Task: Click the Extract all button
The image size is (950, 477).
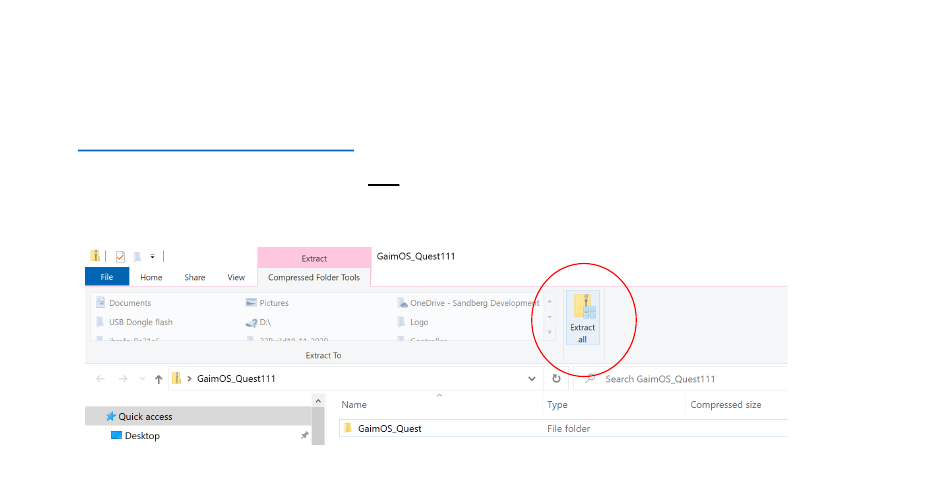Action: (x=582, y=318)
